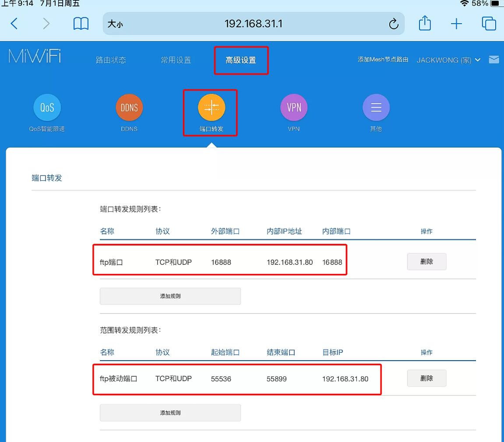Switch to the 常用设置 tab
The image size is (504, 442).
[176, 60]
